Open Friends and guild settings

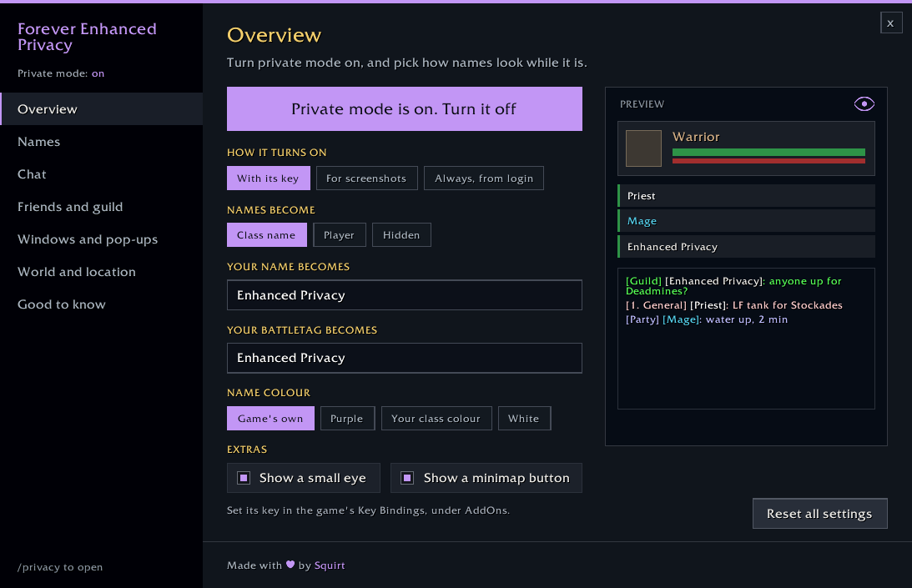click(101, 207)
